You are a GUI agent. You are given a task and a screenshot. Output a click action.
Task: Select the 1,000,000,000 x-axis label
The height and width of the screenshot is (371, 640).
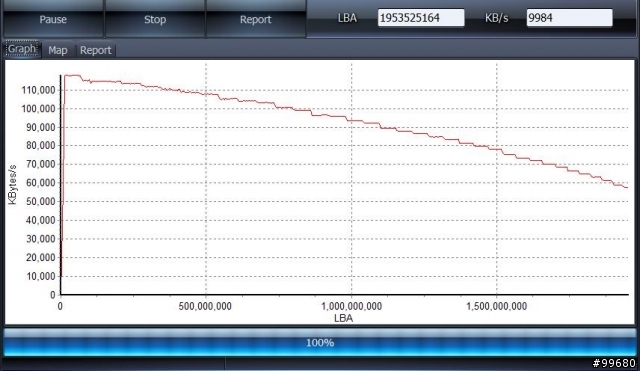(x=351, y=306)
